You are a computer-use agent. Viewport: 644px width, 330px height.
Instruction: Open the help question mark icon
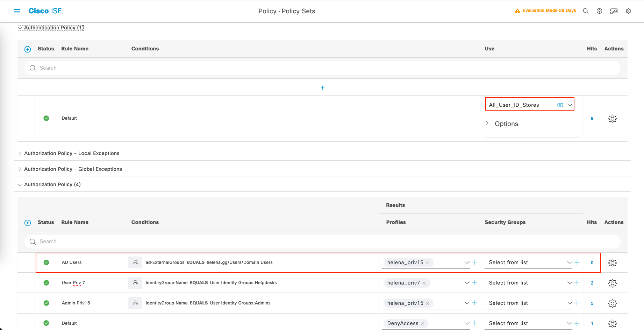[x=599, y=11]
